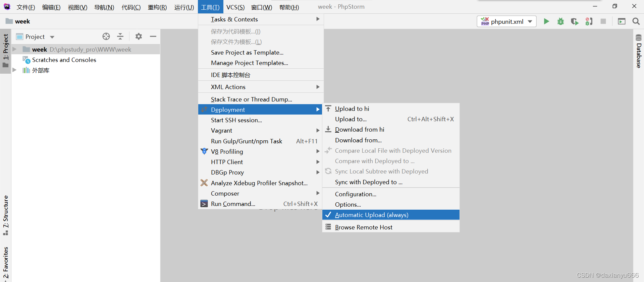
Task: Collapse All nodes in the Project panel
Action: (120, 37)
